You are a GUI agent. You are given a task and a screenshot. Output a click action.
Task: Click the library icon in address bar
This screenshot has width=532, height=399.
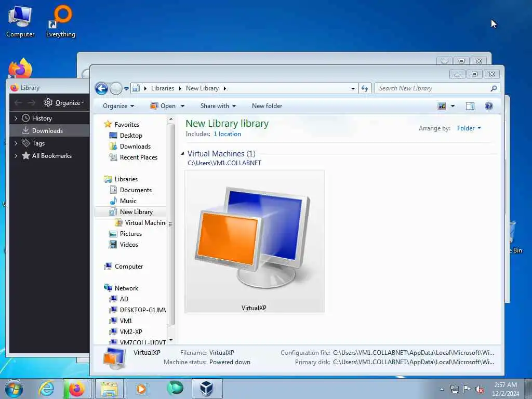click(x=136, y=88)
